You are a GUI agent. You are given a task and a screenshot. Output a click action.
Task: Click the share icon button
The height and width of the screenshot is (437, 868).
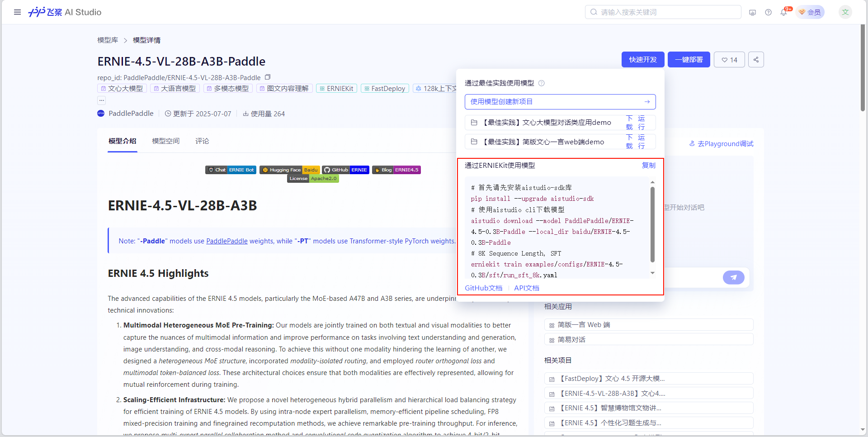[x=756, y=60]
